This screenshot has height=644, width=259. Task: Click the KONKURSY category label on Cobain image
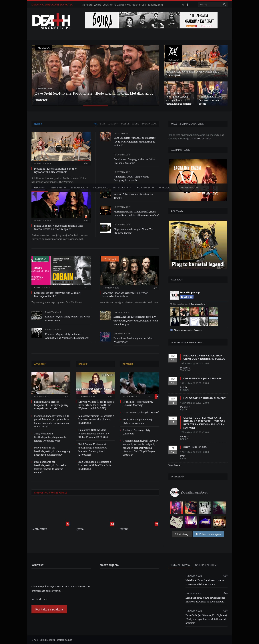(41, 259)
